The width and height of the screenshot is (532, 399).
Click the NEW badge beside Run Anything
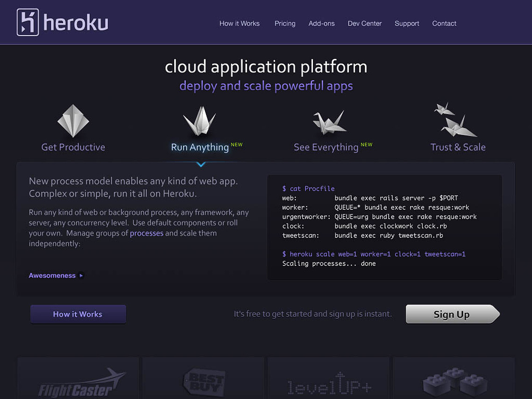(x=236, y=144)
